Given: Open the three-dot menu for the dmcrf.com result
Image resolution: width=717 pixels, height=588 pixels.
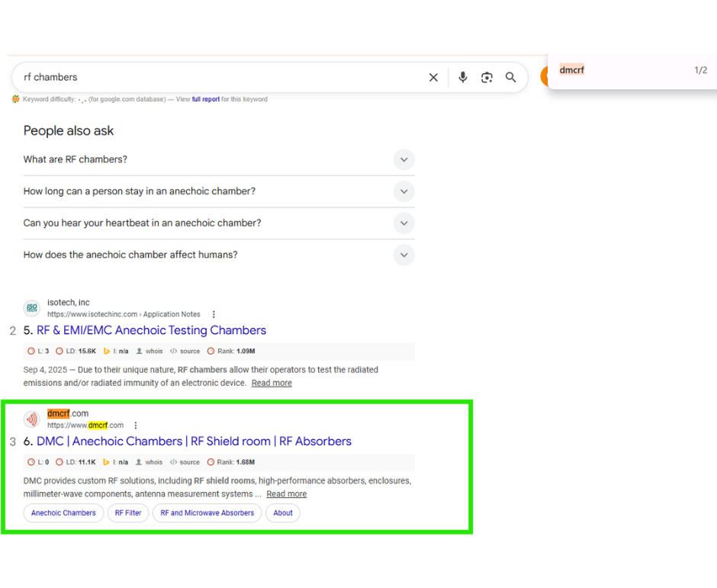Looking at the screenshot, I should tap(135, 426).
